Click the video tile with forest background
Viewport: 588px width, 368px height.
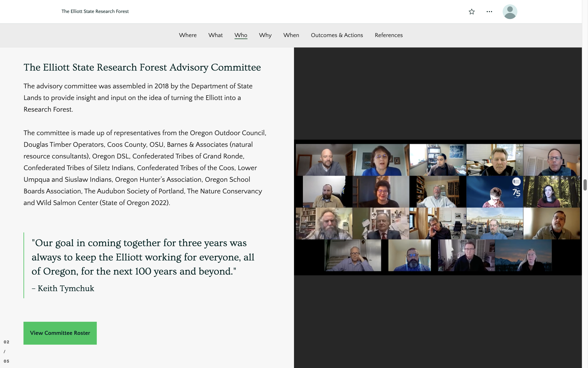click(x=551, y=192)
